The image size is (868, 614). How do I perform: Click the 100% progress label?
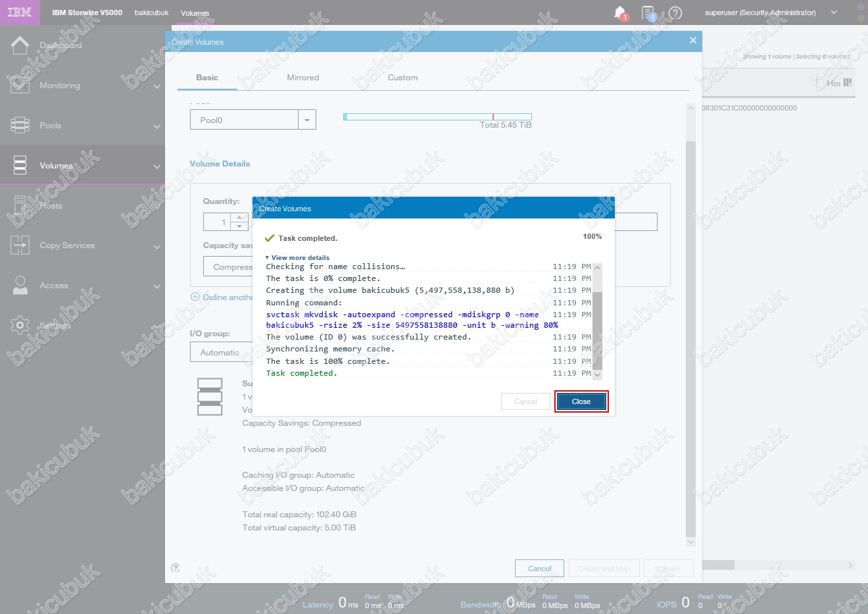point(592,236)
